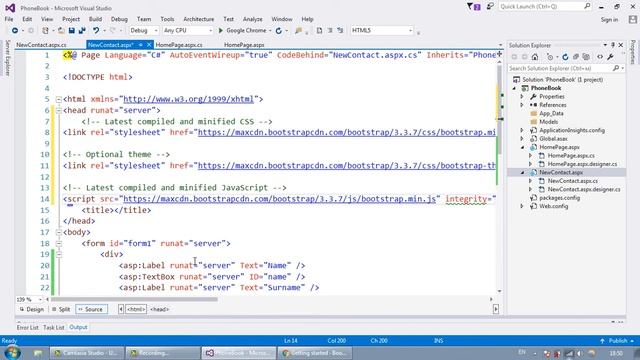Switch to HomePage.aspx.cs tab
This screenshot has height=360, width=640.
[179, 45]
